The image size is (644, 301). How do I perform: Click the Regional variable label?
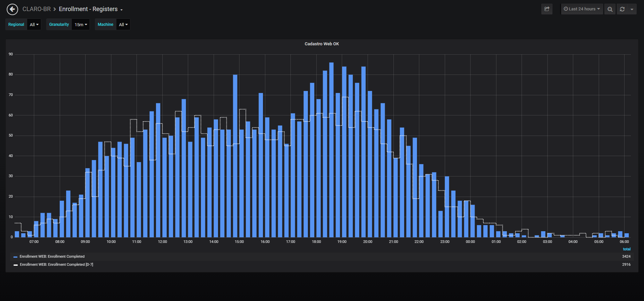pos(16,24)
